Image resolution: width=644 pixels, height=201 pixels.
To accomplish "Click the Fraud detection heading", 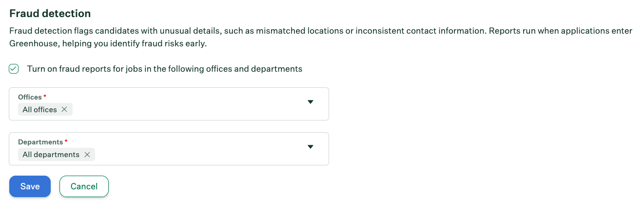I will point(50,13).
